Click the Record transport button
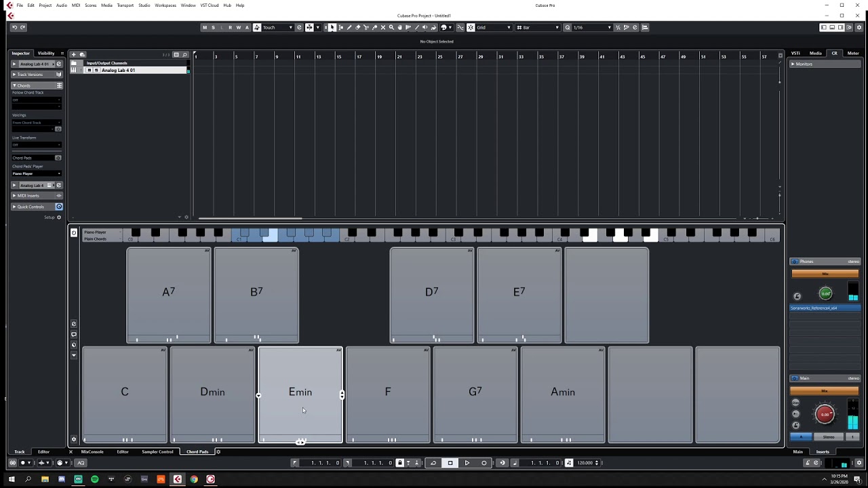The height and width of the screenshot is (488, 868). [484, 463]
